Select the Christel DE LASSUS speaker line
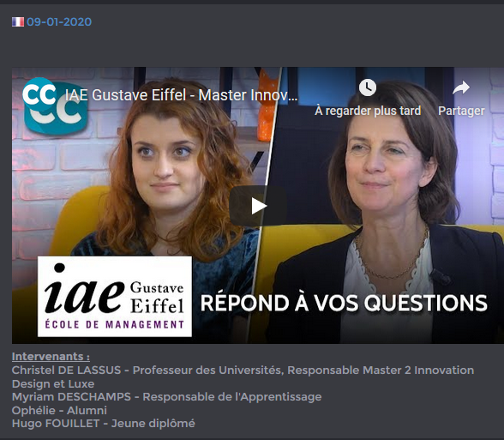Image resolution: width=504 pixels, height=440 pixels. click(x=243, y=371)
